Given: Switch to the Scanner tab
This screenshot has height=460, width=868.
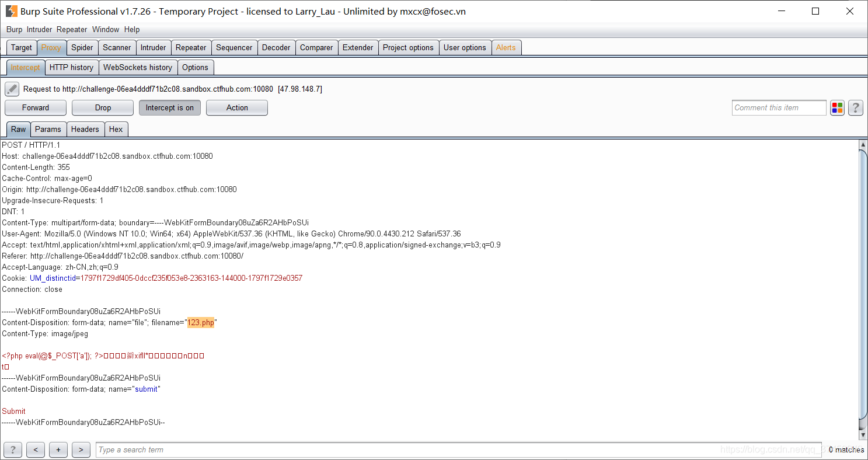Looking at the screenshot, I should [x=117, y=47].
